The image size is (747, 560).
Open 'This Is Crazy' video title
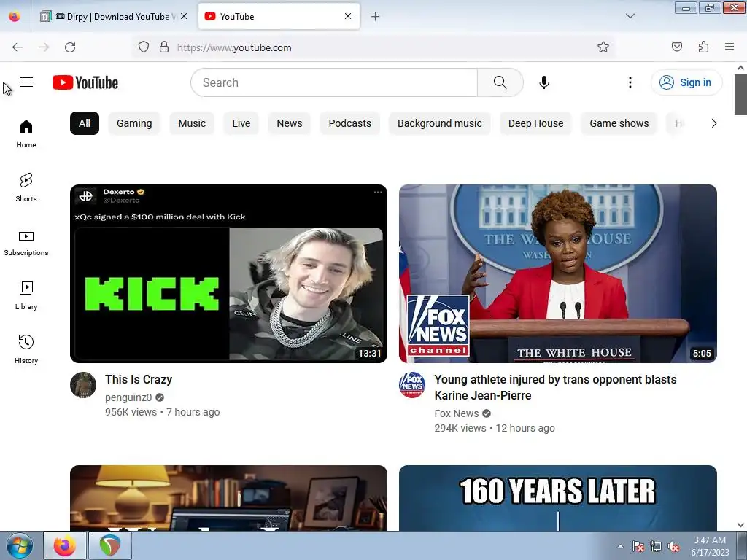139,379
